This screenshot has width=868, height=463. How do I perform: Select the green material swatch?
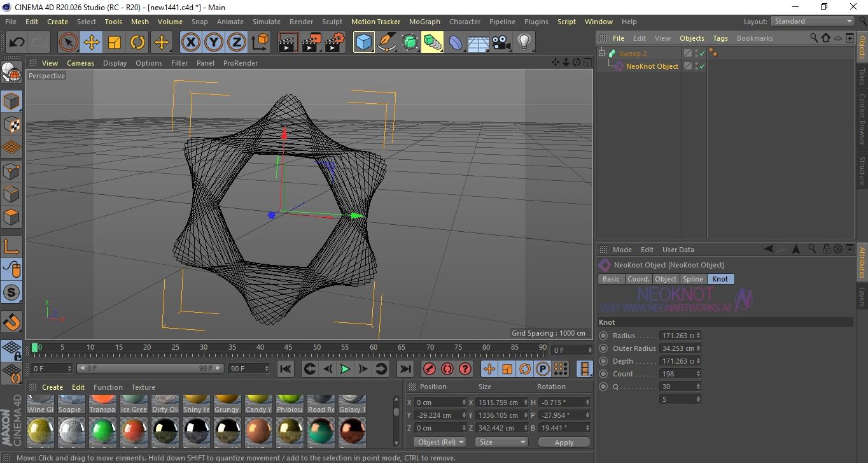pos(102,431)
